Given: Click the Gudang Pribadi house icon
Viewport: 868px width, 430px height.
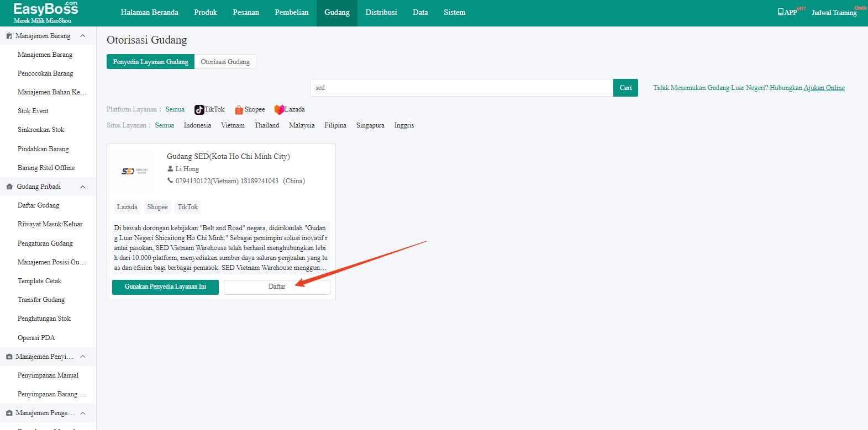Looking at the screenshot, I should 9,187.
